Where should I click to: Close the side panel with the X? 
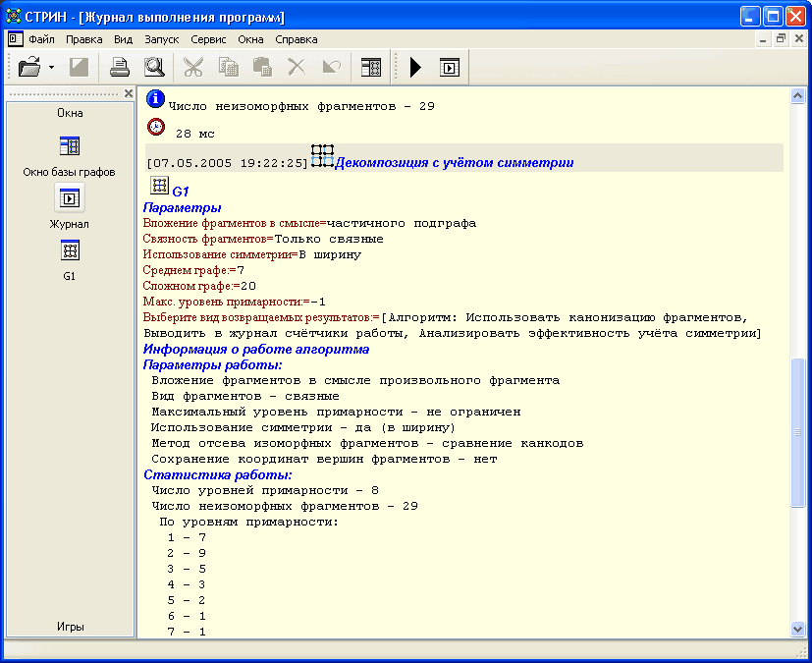pyautogui.click(x=129, y=93)
